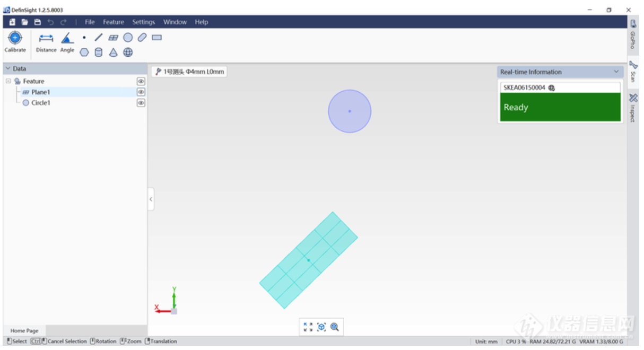Click the cyan plane in viewport
Viewport: 644px width, 350px height.
click(308, 260)
